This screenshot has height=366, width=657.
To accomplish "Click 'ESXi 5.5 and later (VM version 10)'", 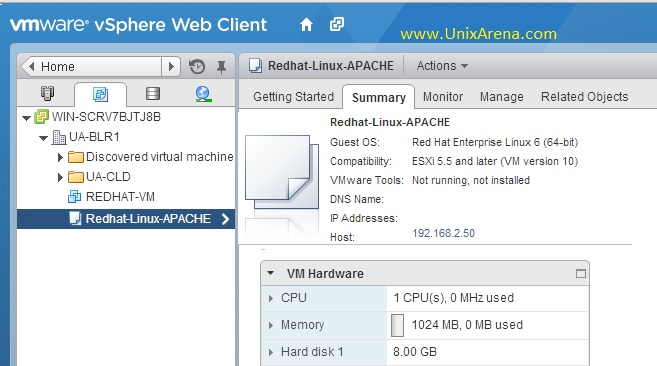I will pyautogui.click(x=495, y=161).
